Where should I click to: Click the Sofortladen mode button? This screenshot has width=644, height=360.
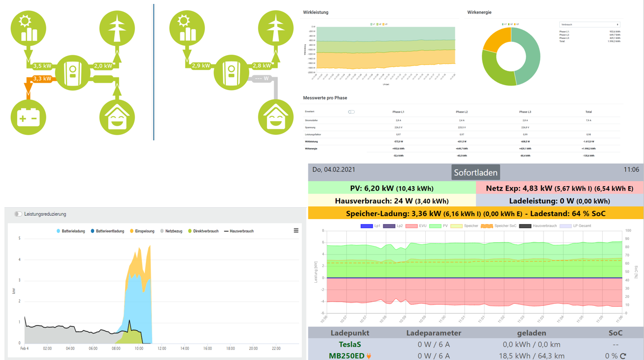point(475,172)
